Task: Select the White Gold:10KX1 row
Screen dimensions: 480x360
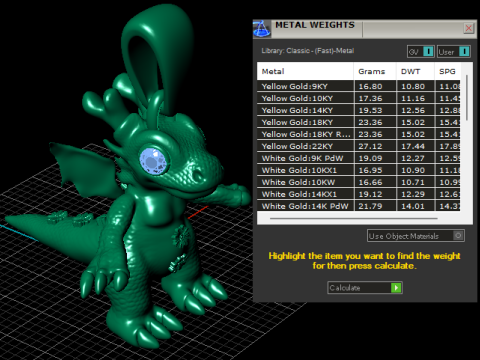Action: tap(359, 170)
